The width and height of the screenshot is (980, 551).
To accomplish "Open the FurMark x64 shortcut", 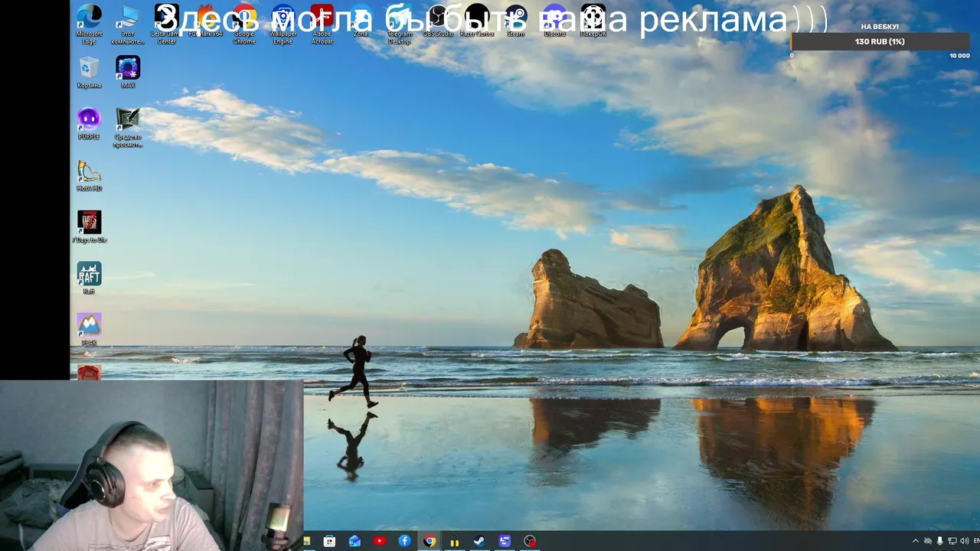I will [x=205, y=21].
